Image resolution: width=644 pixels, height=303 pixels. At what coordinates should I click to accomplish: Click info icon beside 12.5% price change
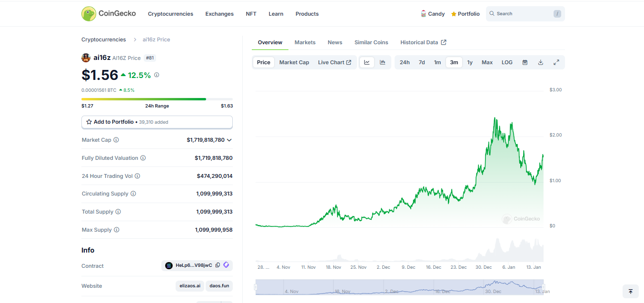click(157, 75)
